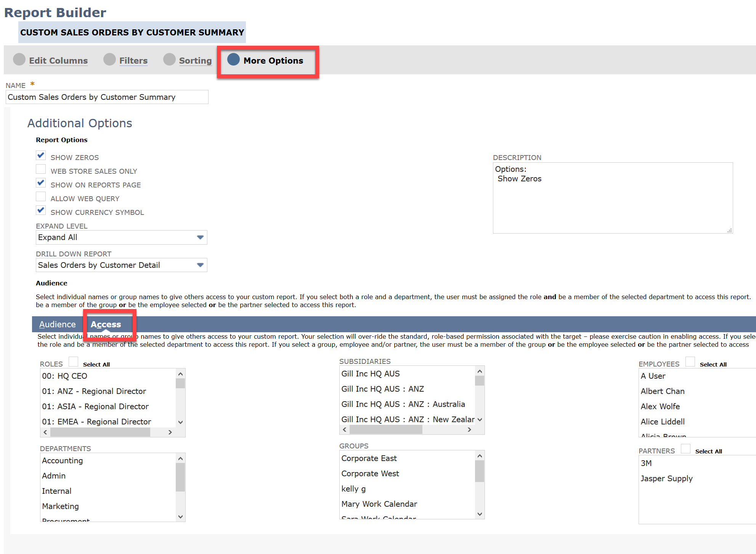Open the Expand Level dropdown
756x554 pixels.
[200, 237]
